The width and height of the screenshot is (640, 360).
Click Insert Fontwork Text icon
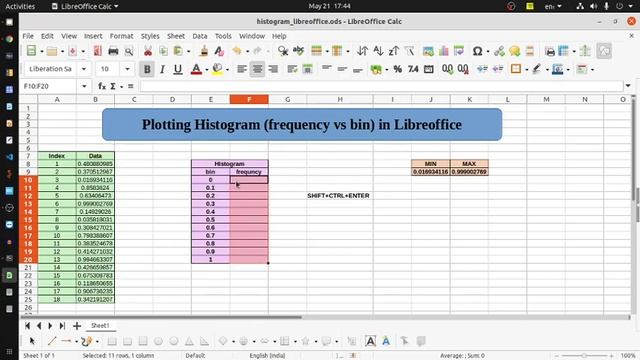pos(386,341)
